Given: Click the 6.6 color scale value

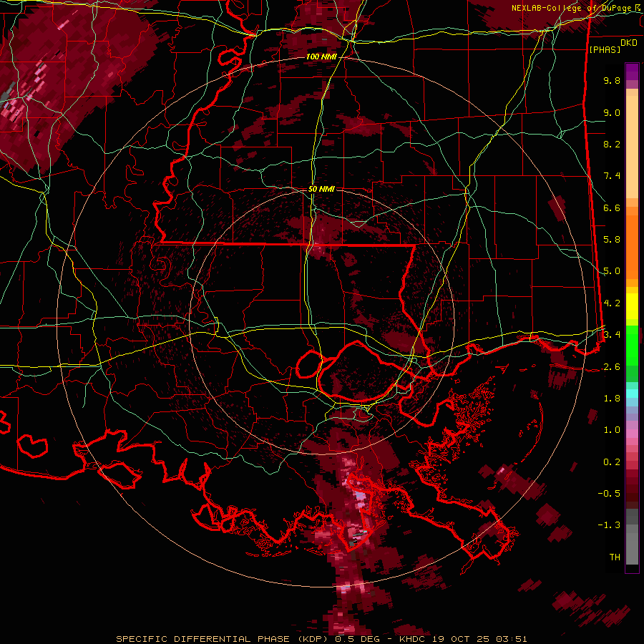Looking at the screenshot, I should coord(612,208).
